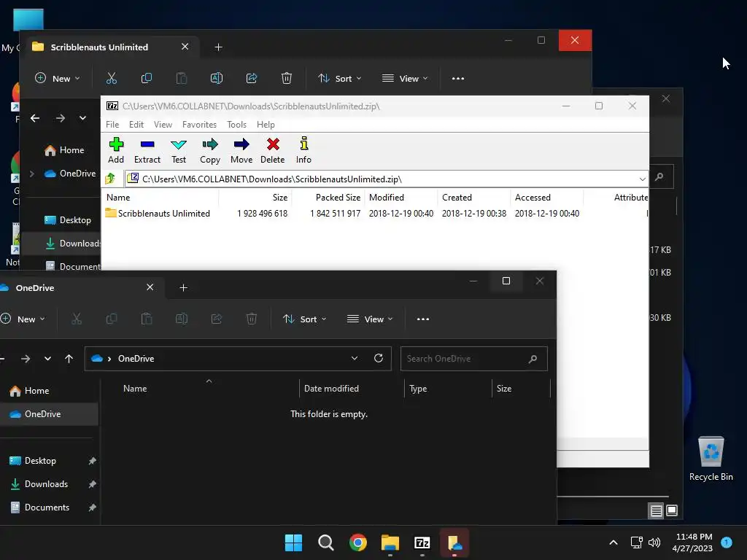Open View dropdown in Scribblenauts Unlimited window
The height and width of the screenshot is (560, 747).
(x=405, y=78)
